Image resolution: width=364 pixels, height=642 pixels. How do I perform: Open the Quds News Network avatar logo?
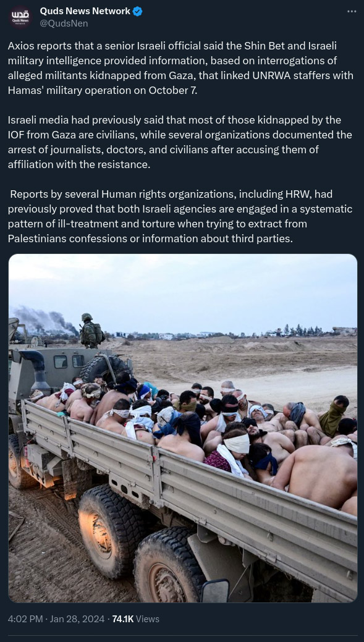20,17
